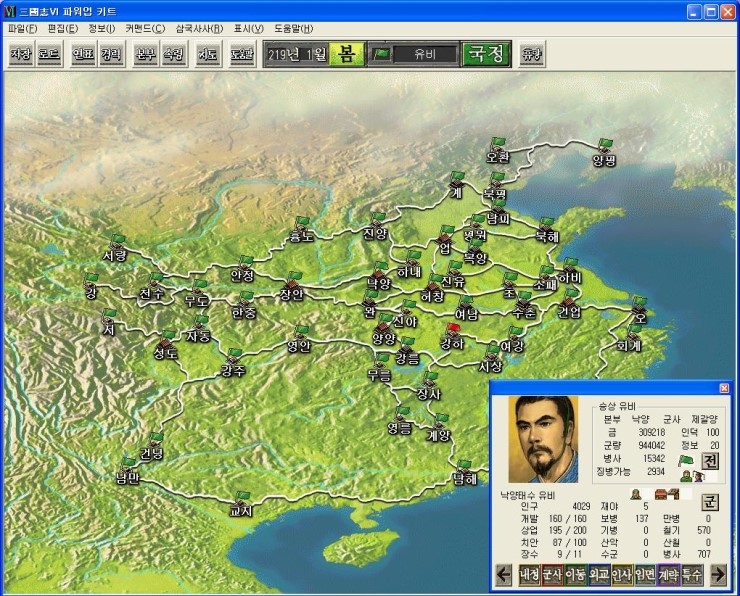Image resolution: width=740 pixels, height=596 pixels.
Task: Select the red-flagged 강하 city
Action: tap(452, 337)
